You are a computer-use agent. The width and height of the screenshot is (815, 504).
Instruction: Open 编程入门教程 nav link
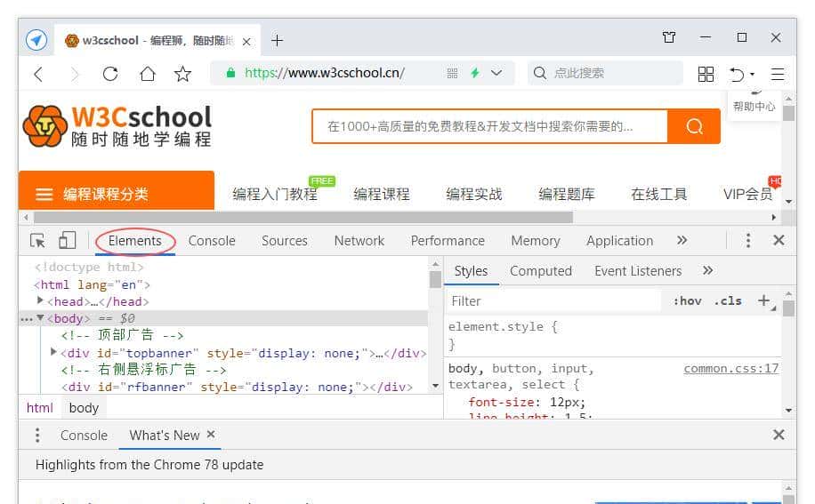pyautogui.click(x=274, y=194)
